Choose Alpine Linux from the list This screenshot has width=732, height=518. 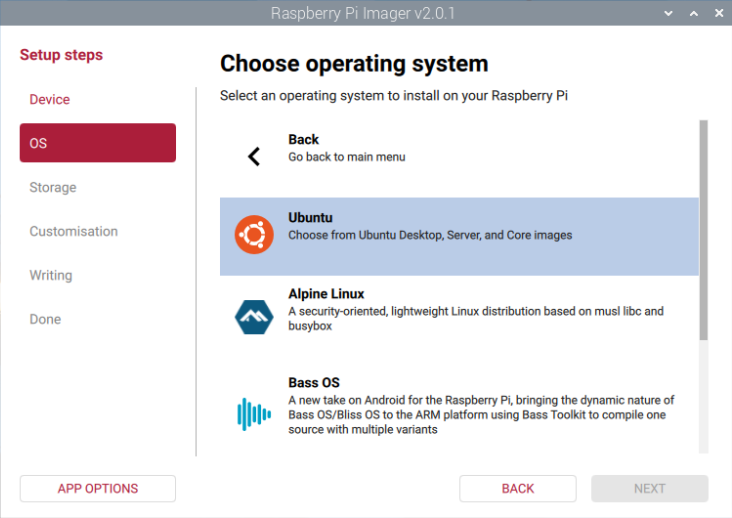click(459, 317)
